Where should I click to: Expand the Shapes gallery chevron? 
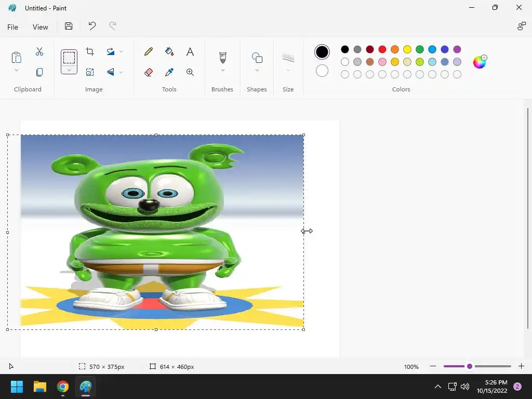(x=257, y=70)
